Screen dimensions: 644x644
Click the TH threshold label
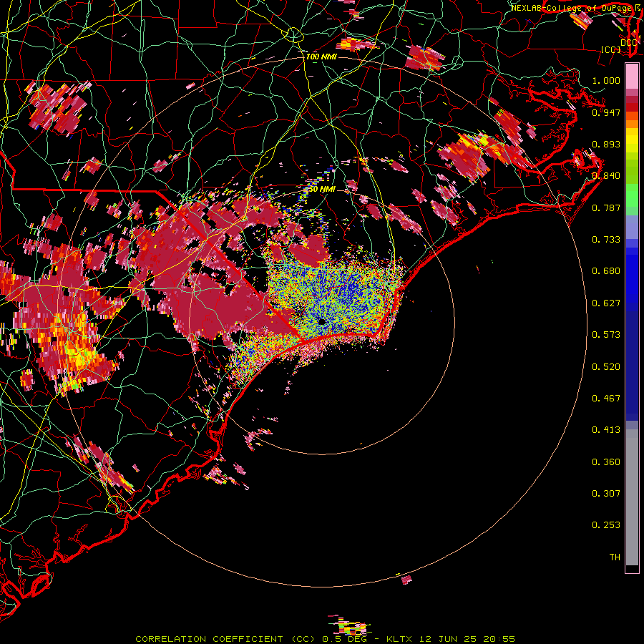pyautogui.click(x=615, y=557)
